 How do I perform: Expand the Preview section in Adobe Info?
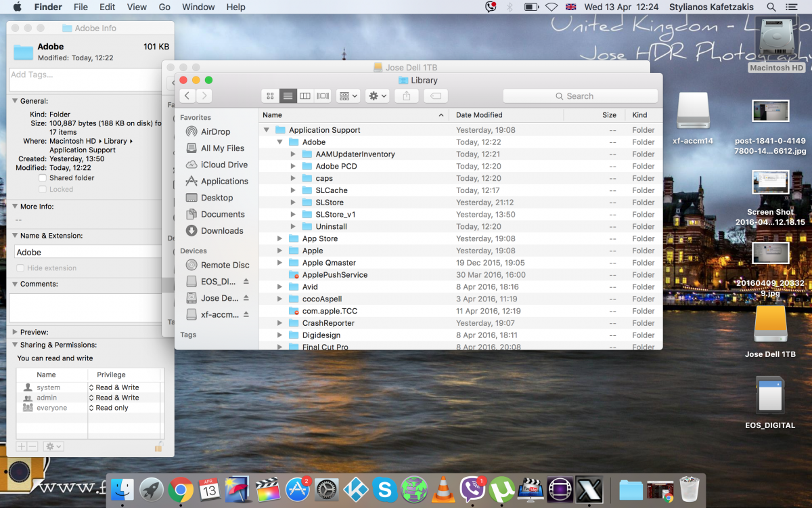pos(15,333)
